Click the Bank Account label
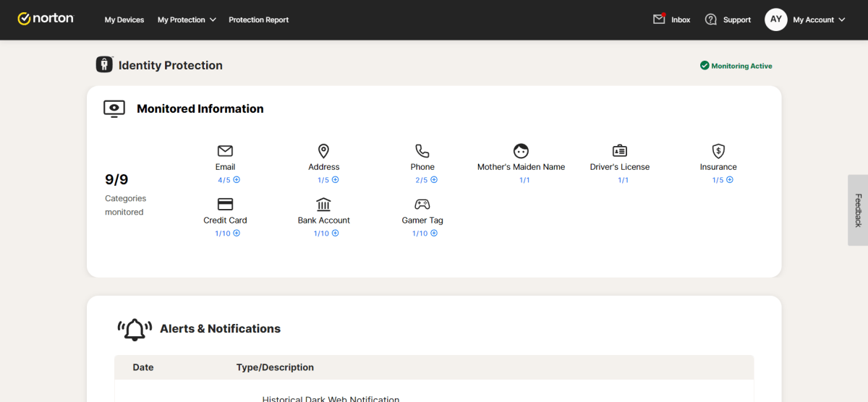The width and height of the screenshot is (868, 402). (324, 221)
